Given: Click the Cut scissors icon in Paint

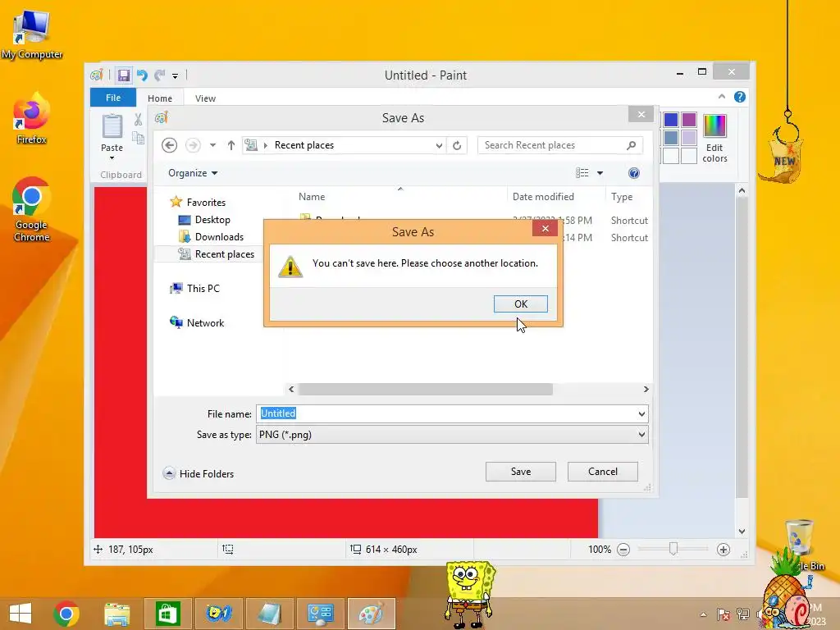Looking at the screenshot, I should pos(138,119).
